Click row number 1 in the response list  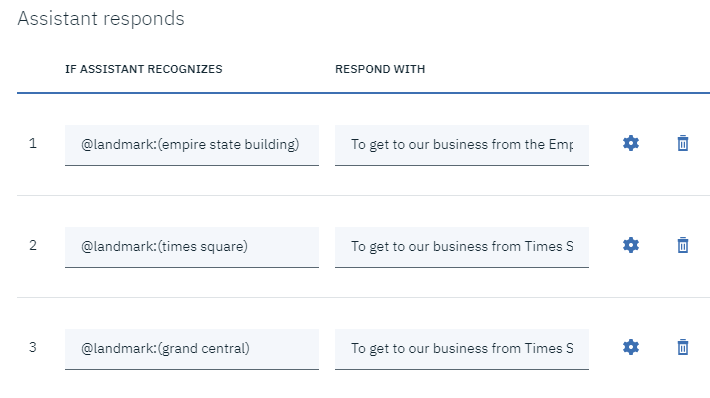[33, 144]
